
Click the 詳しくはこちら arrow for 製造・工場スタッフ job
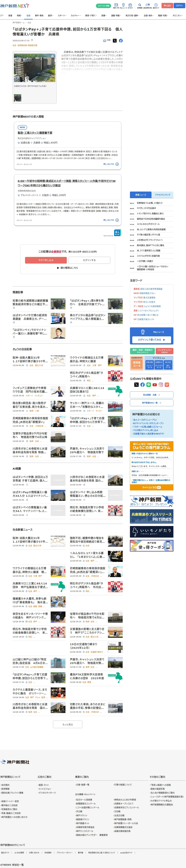pos(111,164)
